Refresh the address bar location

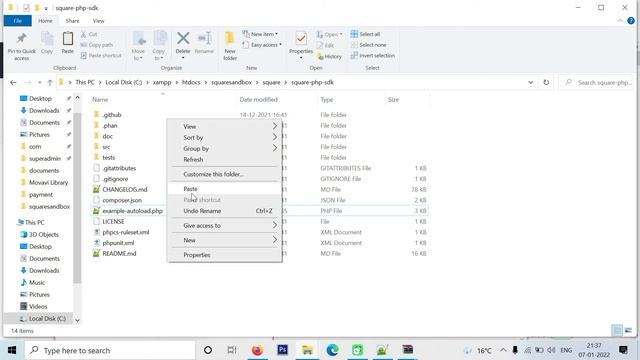tap(546, 82)
